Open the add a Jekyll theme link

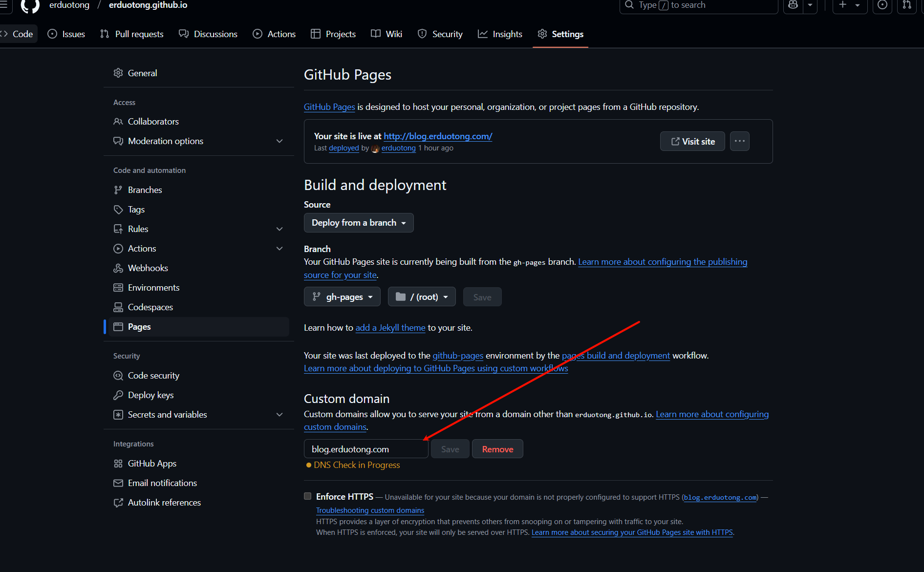pyautogui.click(x=390, y=328)
